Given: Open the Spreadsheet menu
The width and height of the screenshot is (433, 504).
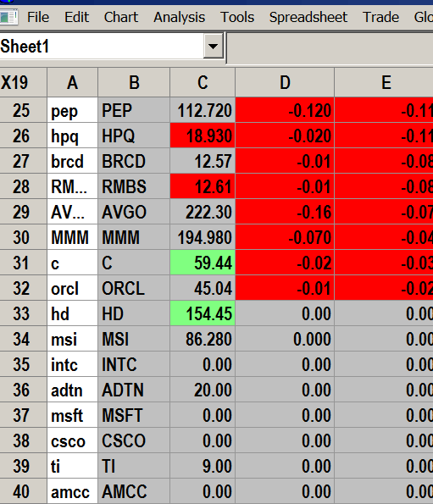Looking at the screenshot, I should click(x=308, y=17).
